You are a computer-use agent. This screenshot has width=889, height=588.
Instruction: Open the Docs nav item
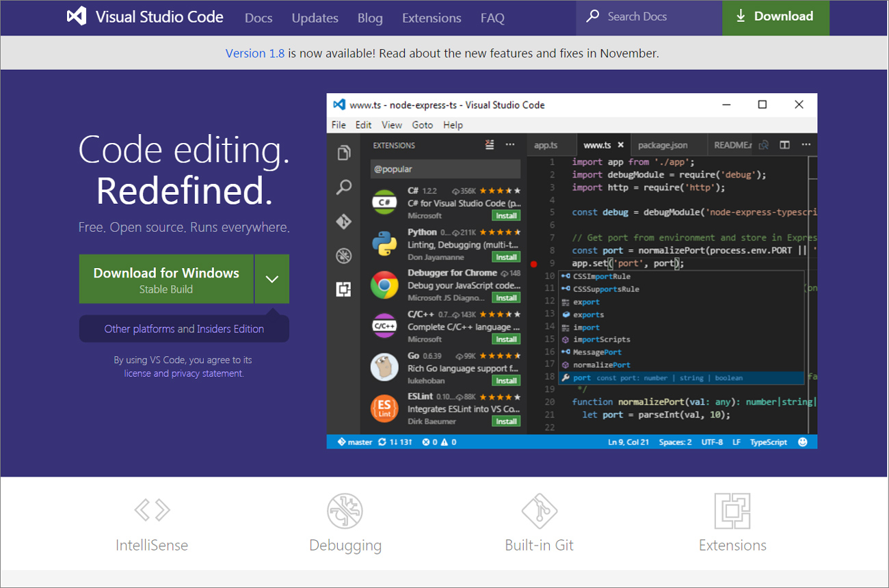click(258, 18)
